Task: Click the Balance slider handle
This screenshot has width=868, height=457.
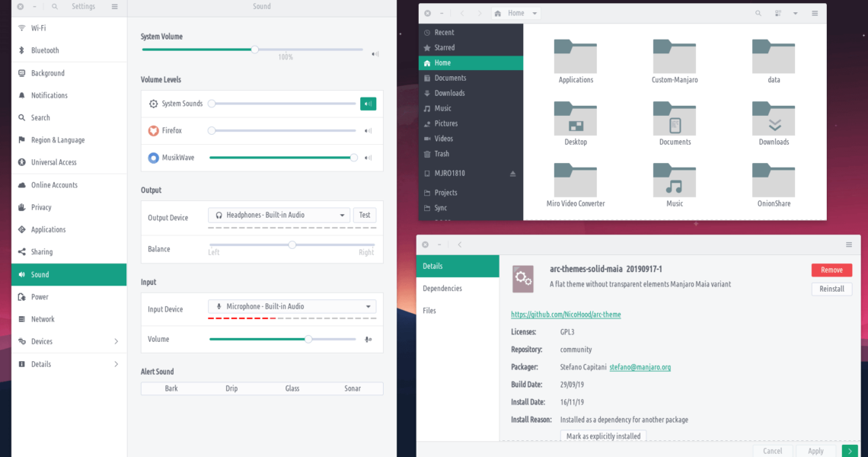Action: click(x=292, y=244)
